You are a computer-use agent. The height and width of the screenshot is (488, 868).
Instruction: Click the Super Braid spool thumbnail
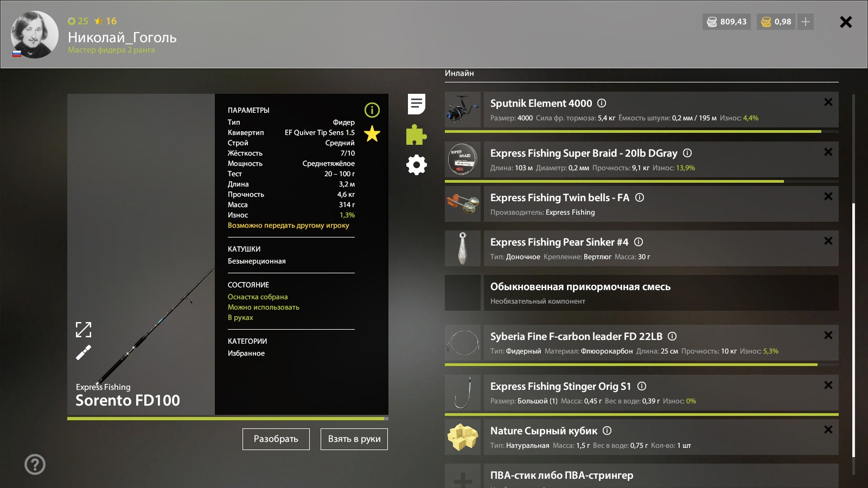pos(463,159)
